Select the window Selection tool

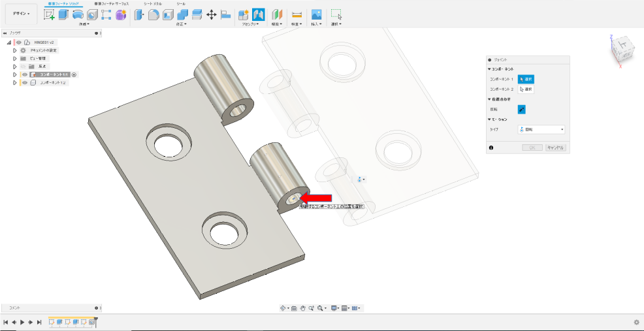336,15
